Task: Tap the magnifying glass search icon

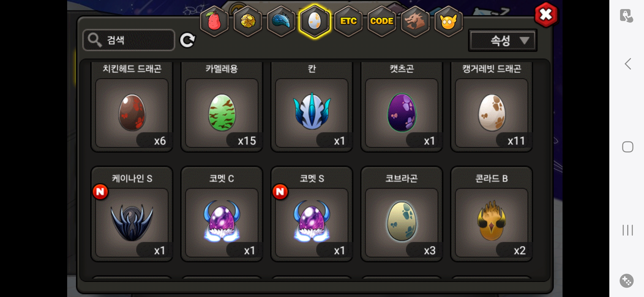Action: (94, 40)
